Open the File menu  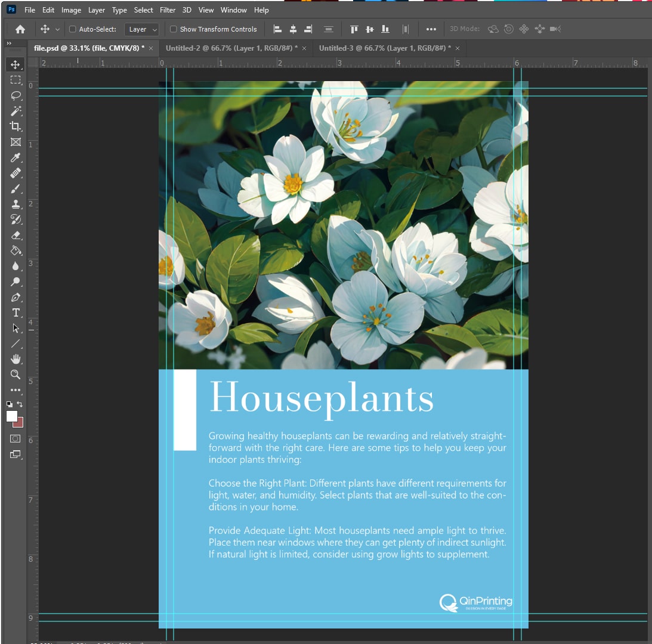[x=30, y=10]
